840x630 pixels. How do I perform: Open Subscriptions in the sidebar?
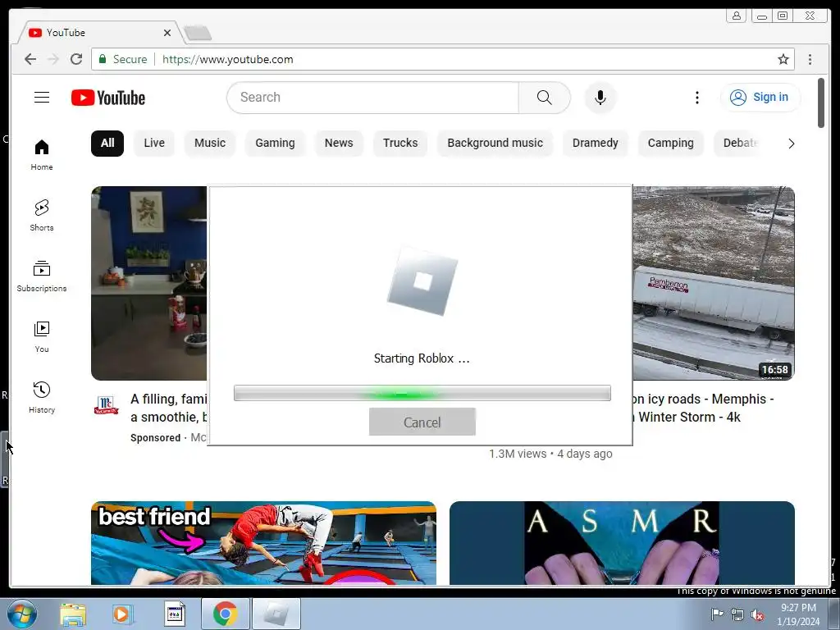coord(42,276)
